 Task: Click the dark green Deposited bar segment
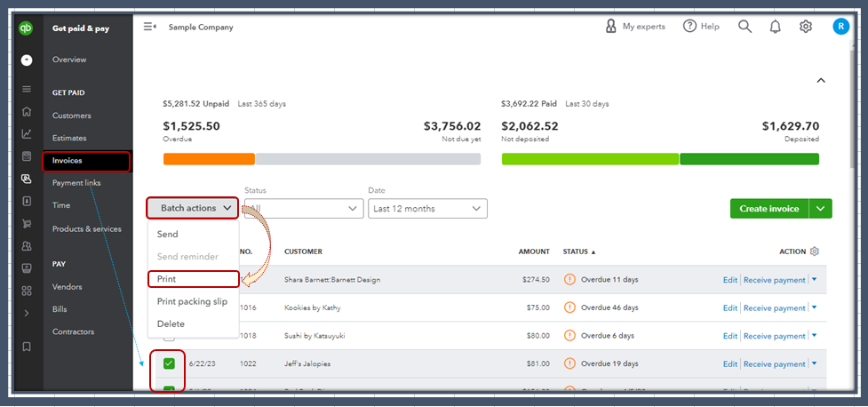pos(750,159)
